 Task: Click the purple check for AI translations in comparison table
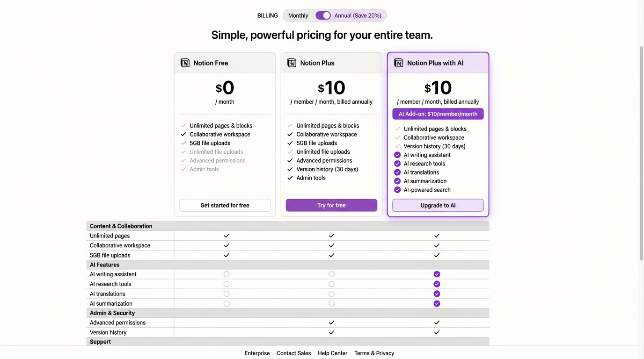point(437,294)
